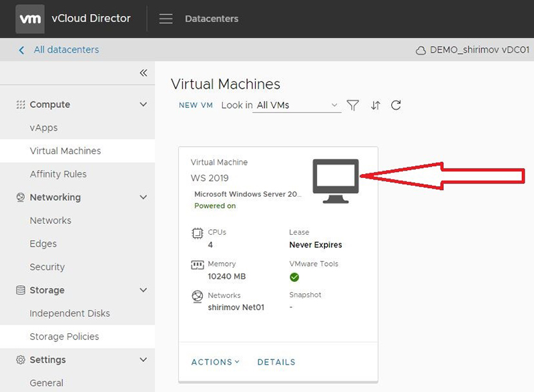534x392 pixels.
Task: Click the Storage database icon
Action: pos(21,290)
